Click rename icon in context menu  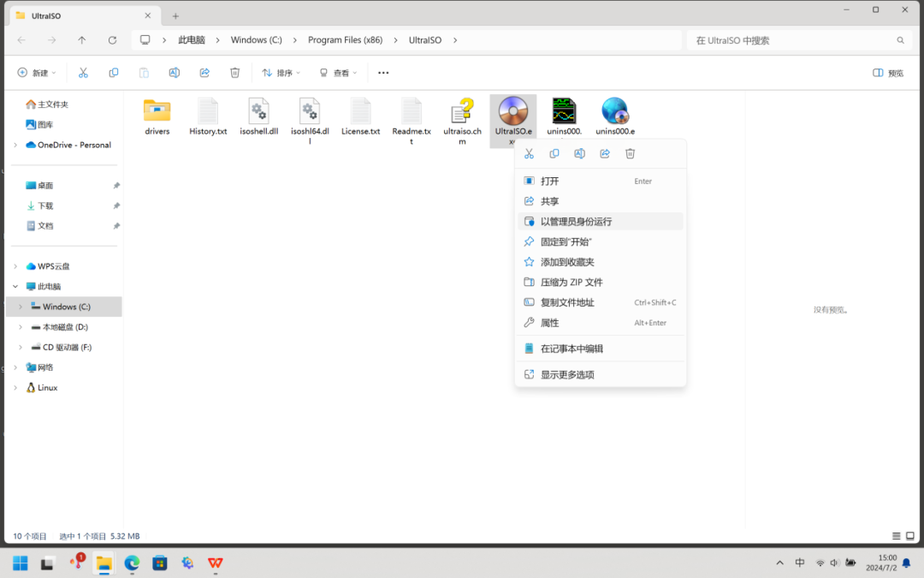pos(580,154)
